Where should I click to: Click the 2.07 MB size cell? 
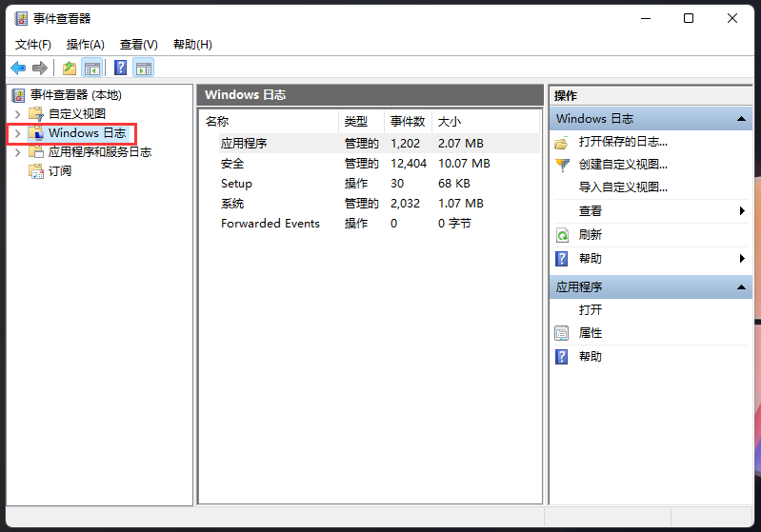click(x=461, y=144)
